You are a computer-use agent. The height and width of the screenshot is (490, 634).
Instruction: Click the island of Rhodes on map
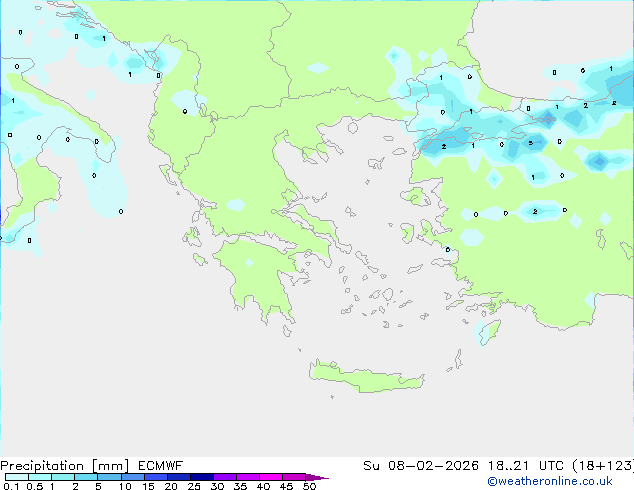pos(489,332)
